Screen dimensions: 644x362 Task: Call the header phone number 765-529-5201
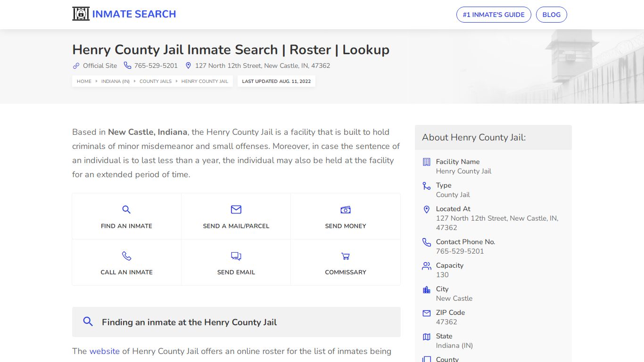[156, 66]
